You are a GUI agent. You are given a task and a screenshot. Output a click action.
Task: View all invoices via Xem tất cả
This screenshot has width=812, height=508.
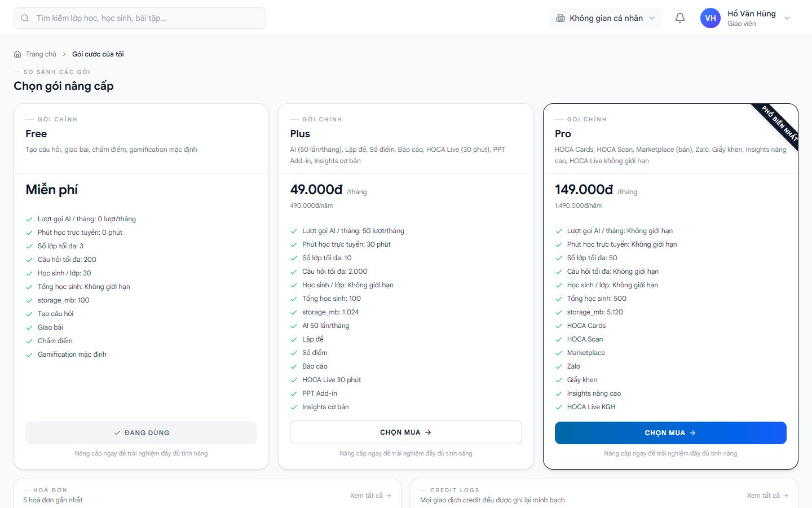pyautogui.click(x=370, y=496)
